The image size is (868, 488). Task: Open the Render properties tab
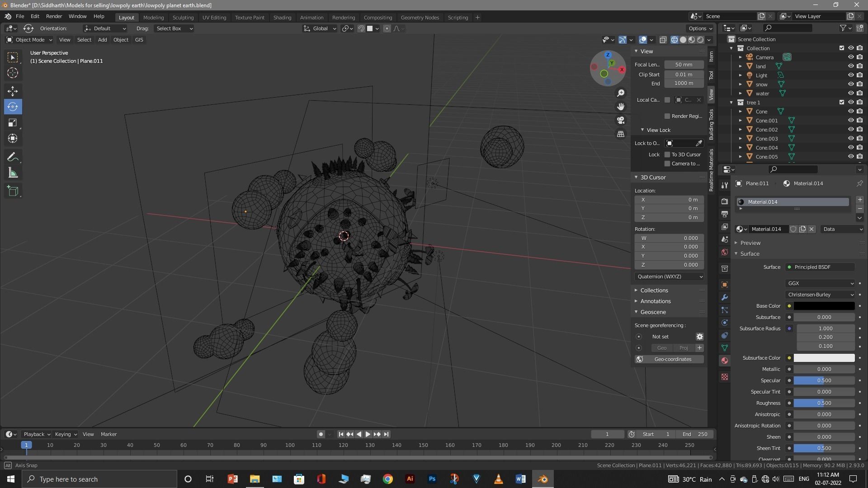[725, 201]
